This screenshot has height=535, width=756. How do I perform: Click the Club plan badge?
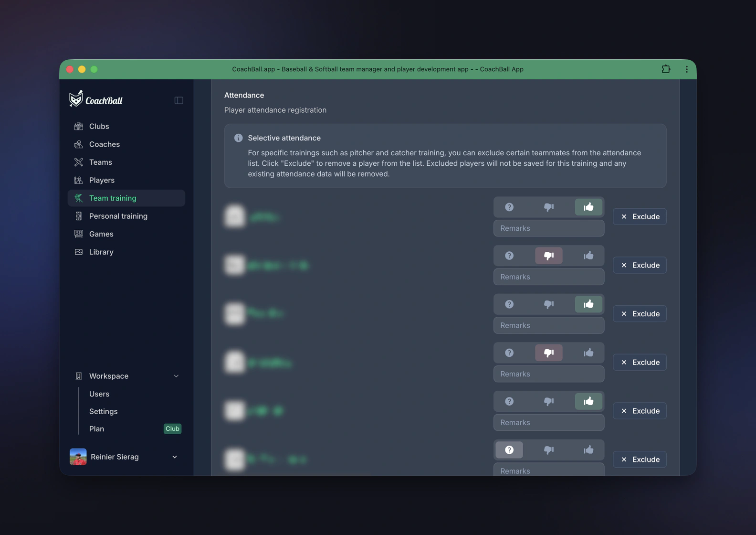[172, 428]
